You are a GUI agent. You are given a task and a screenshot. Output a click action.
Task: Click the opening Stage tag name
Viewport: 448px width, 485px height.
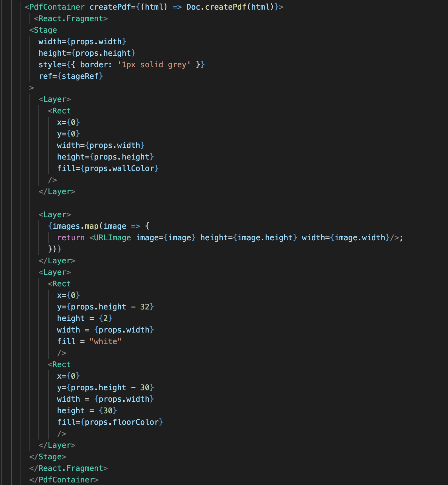[45, 30]
